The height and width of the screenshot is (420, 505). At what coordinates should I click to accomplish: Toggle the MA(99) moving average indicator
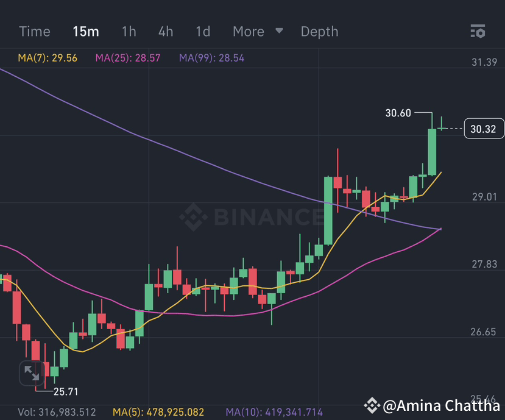click(211, 58)
